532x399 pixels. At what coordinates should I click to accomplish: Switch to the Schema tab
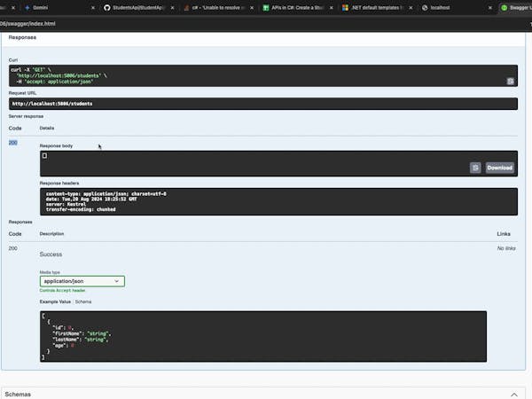pos(83,301)
